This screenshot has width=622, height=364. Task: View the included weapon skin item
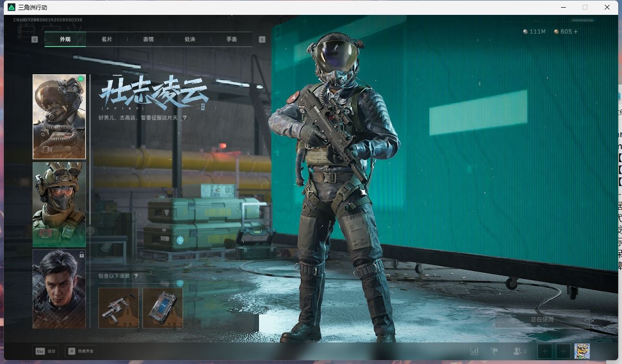119,308
